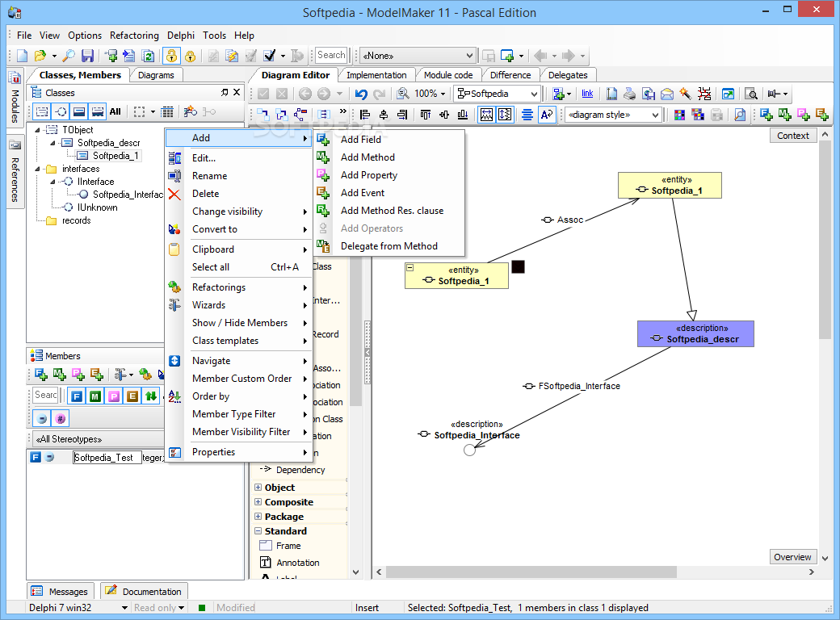
Task: Open the «None» combo box
Action: coord(418,56)
